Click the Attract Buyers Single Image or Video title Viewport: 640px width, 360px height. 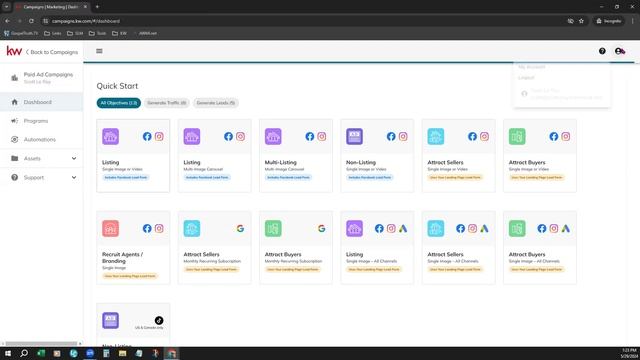click(527, 162)
